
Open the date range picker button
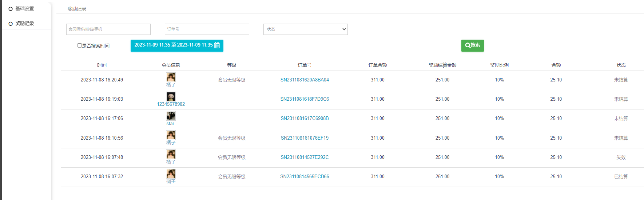click(174, 45)
